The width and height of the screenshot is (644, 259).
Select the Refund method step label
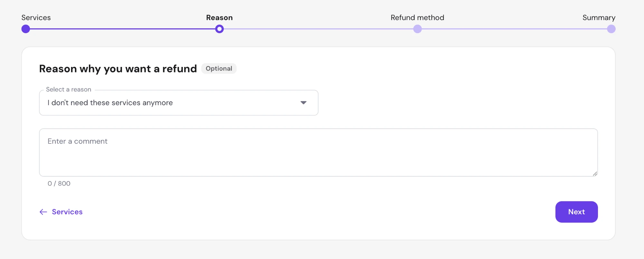[417, 18]
